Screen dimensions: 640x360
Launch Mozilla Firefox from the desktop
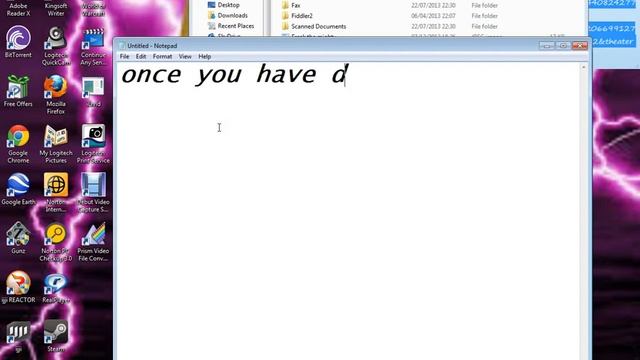click(x=56, y=95)
